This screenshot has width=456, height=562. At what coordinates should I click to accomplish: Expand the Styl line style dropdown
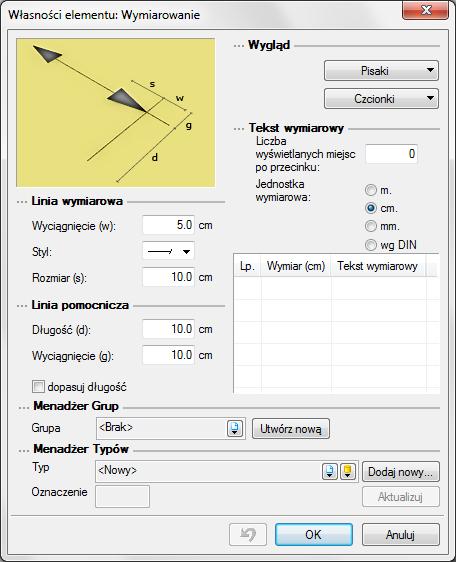pyautogui.click(x=168, y=251)
